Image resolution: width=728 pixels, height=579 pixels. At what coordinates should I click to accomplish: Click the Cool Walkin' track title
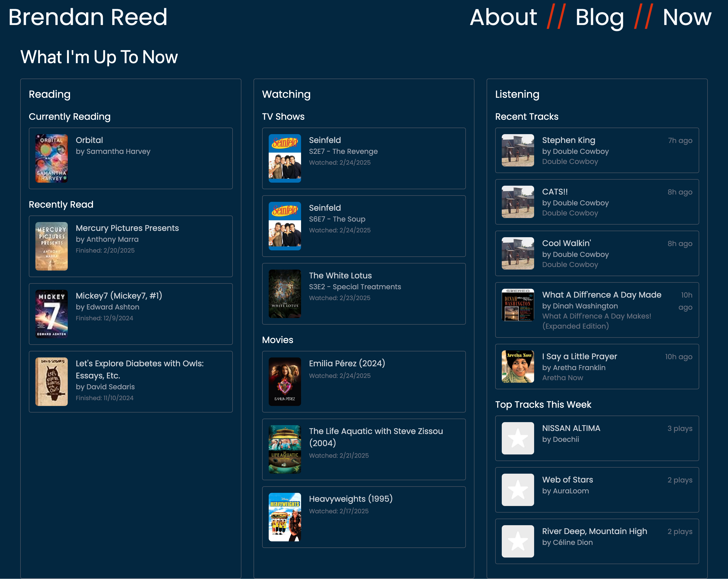(566, 243)
